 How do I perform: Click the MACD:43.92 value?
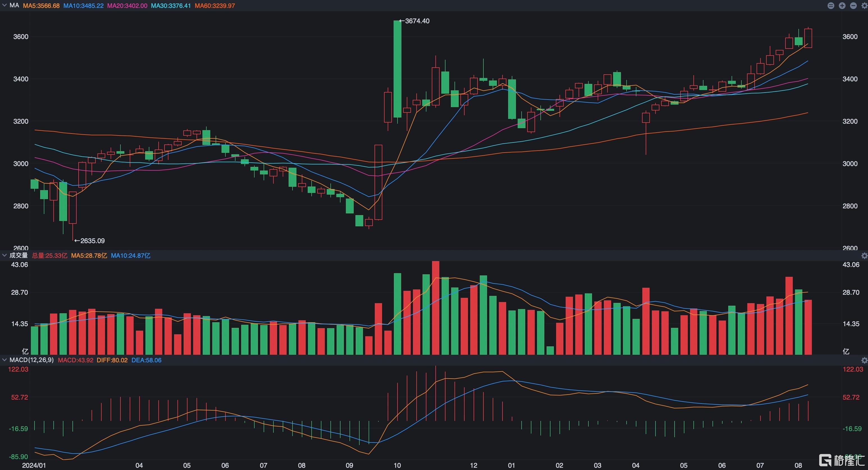[76, 360]
